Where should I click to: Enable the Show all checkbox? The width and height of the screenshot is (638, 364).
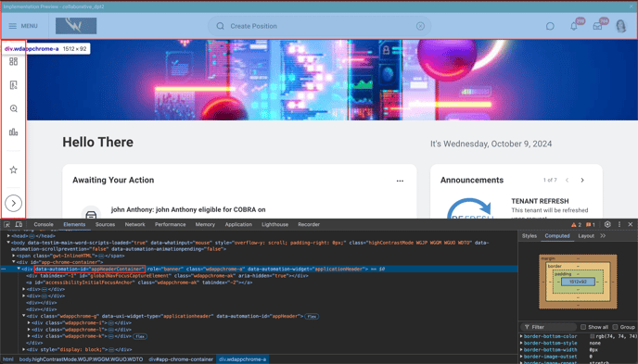point(583,327)
